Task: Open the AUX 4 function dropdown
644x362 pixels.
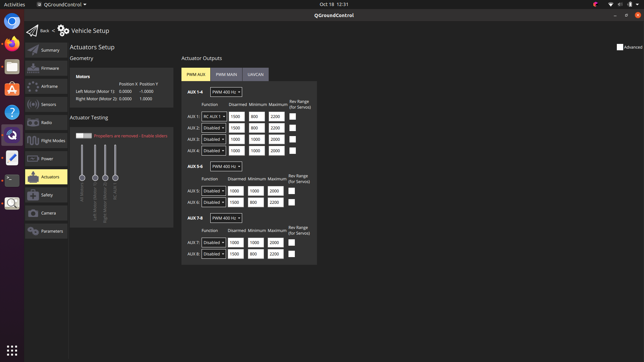Action: pyautogui.click(x=214, y=151)
